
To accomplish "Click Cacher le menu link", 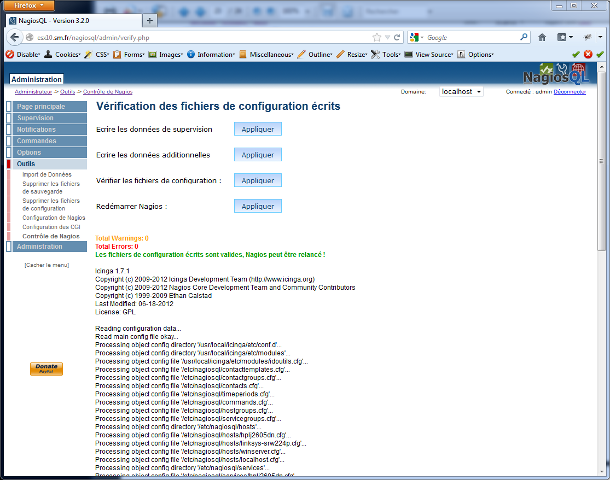I will click(x=47, y=265).
